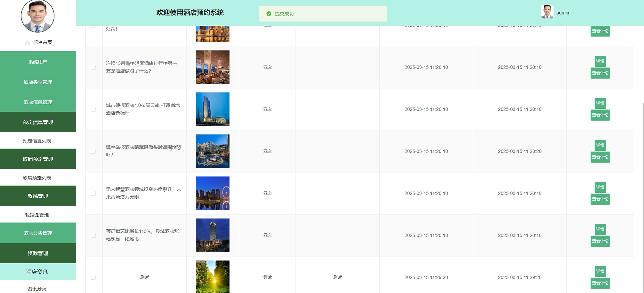This screenshot has height=293, width=644.
Task: Click 查看评论 for the 预订量环比增长 article
Action: [x=600, y=241]
